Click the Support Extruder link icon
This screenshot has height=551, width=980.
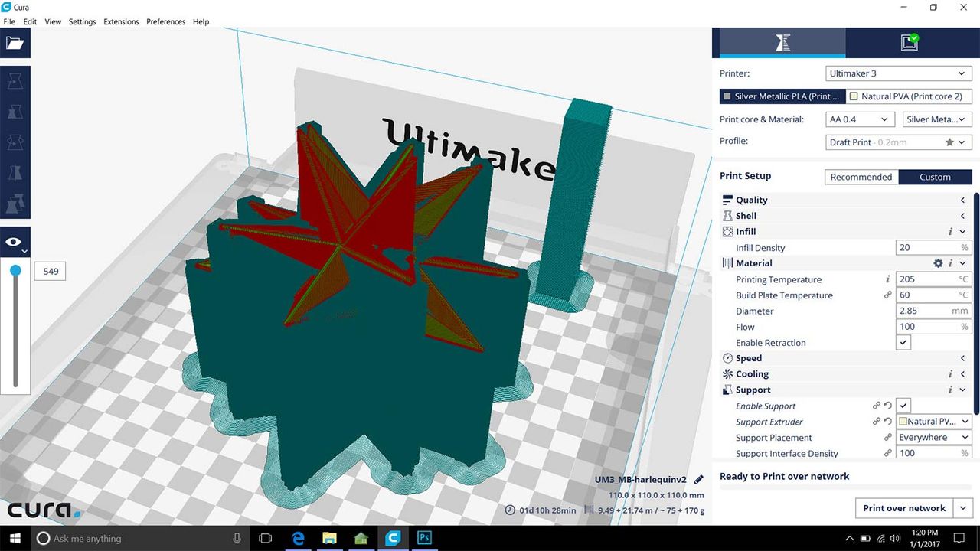pos(877,422)
